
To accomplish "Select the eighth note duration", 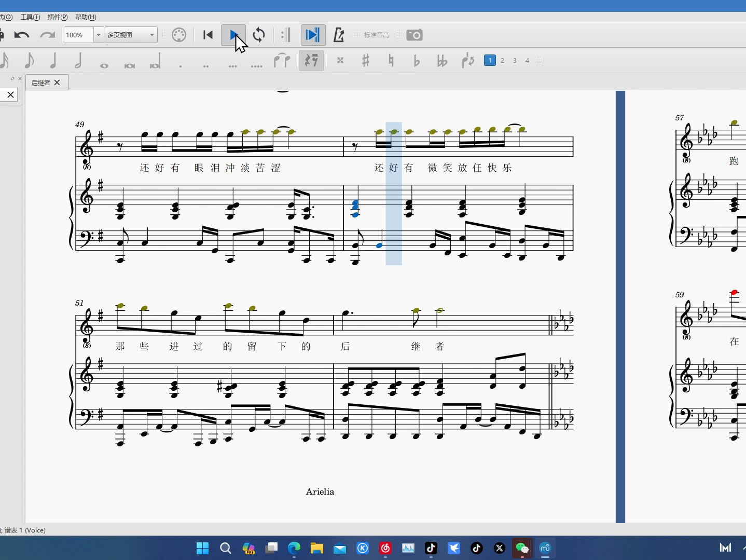I will (29, 61).
